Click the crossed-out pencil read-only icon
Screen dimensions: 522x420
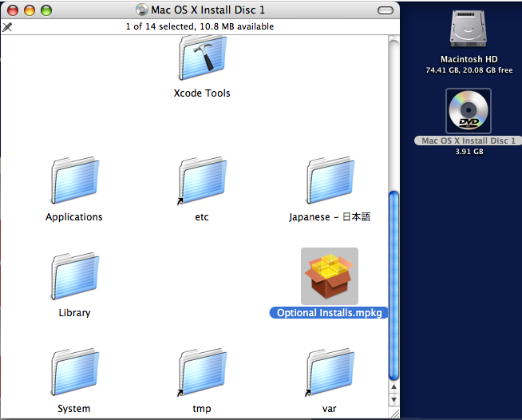coord(7,27)
